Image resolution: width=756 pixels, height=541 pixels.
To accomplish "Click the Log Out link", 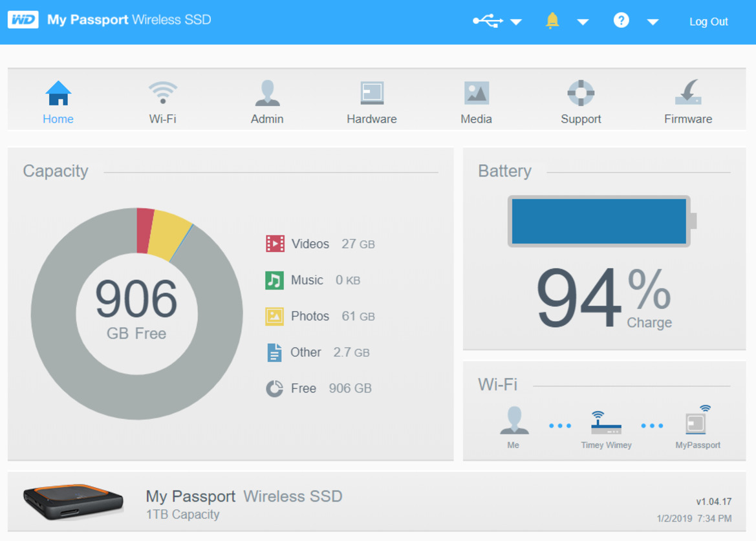I will (x=708, y=22).
